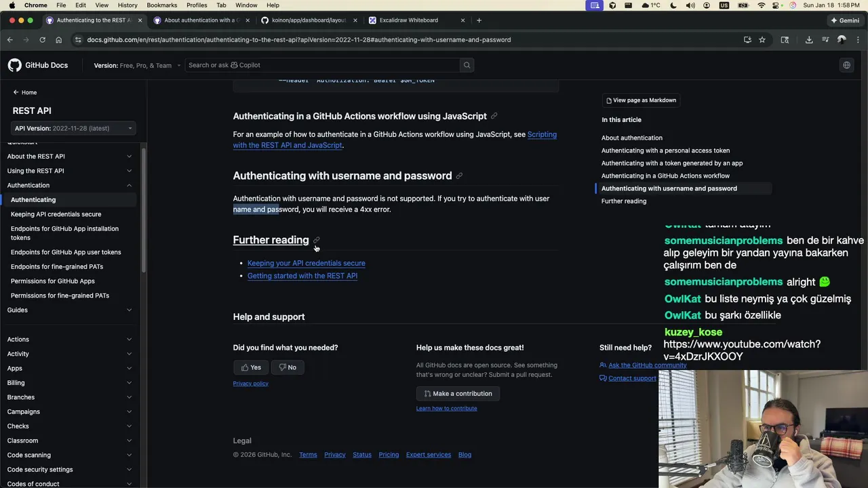Expand the Branches sidebar section
Image resolution: width=868 pixels, height=488 pixels.
70,397
